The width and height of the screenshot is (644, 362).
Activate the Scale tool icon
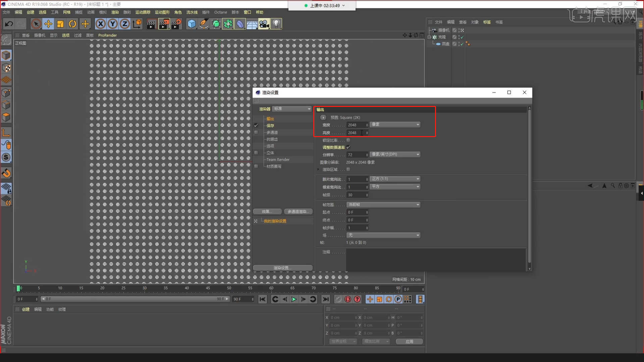point(60,24)
